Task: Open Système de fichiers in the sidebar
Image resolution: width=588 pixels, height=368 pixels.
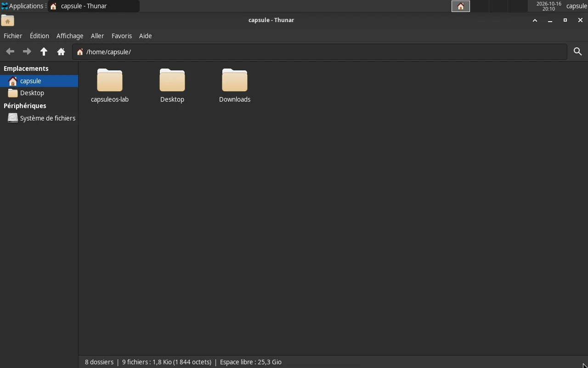Action: [x=39, y=118]
